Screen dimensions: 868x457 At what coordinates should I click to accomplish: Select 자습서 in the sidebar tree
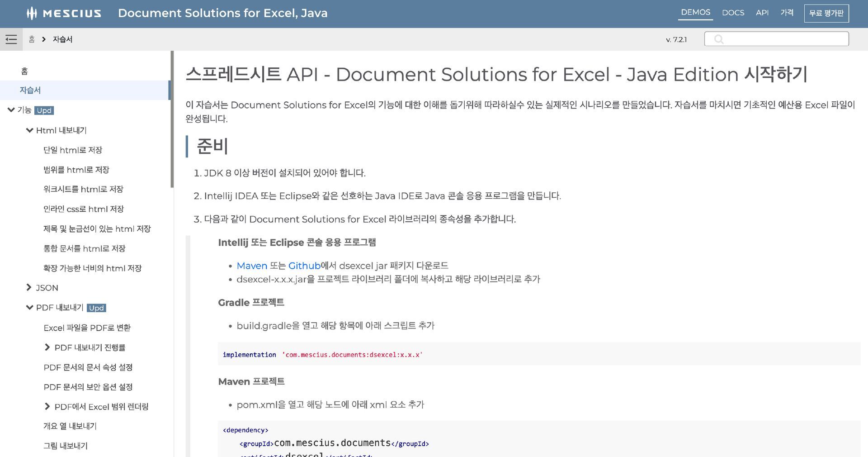(30, 90)
